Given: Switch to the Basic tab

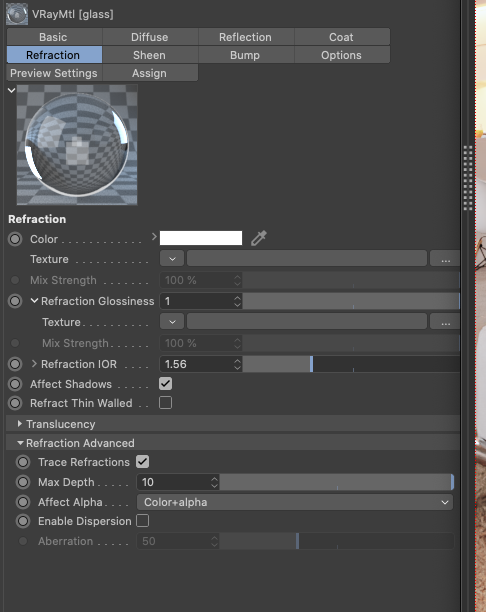Looking at the screenshot, I should click(54, 37).
